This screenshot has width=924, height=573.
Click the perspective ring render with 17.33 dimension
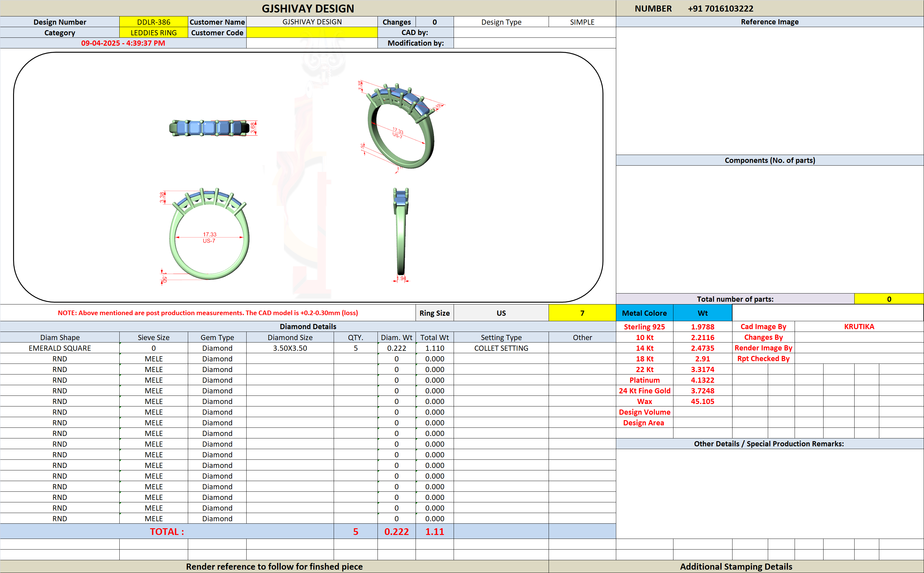(401, 127)
